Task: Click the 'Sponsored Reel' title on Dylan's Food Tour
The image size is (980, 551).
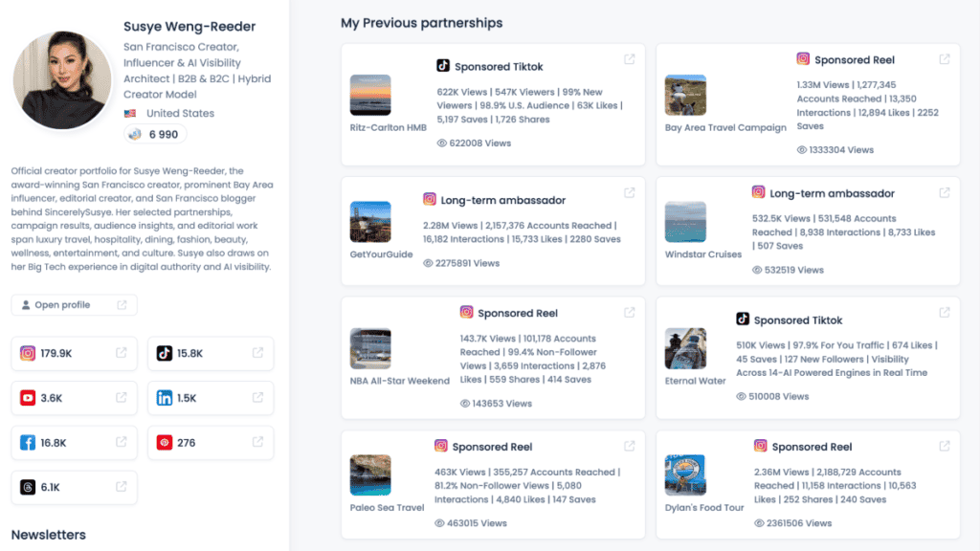Action: [812, 447]
